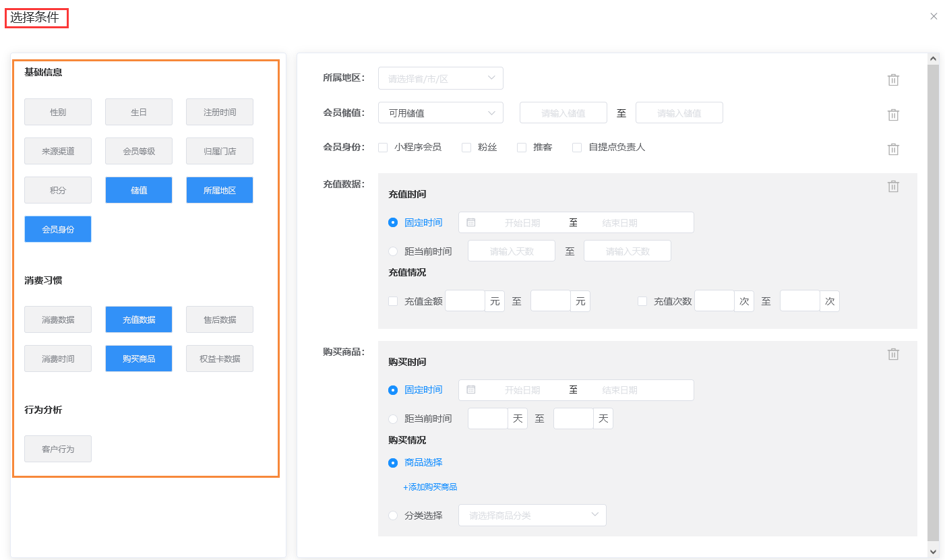Delete the 所属地区 condition row

(x=893, y=80)
